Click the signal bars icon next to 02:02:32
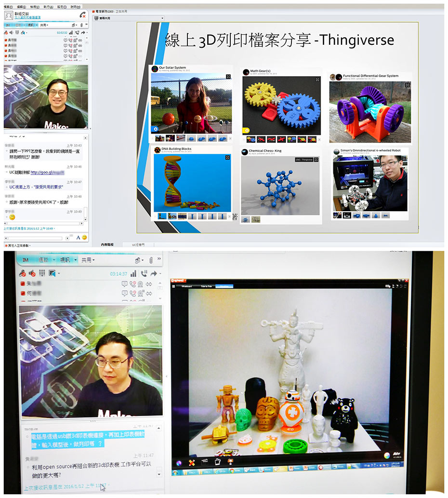This screenshot has width=448, height=498. [71, 33]
